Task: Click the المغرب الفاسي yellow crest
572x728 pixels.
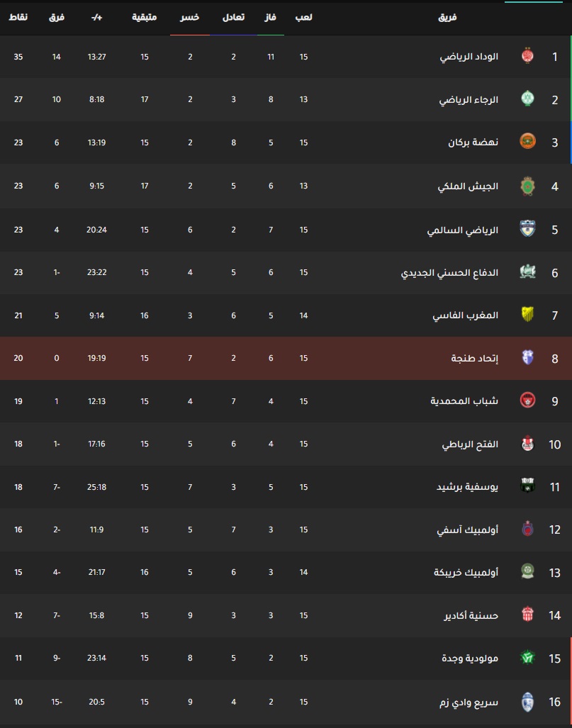Action: [x=527, y=315]
